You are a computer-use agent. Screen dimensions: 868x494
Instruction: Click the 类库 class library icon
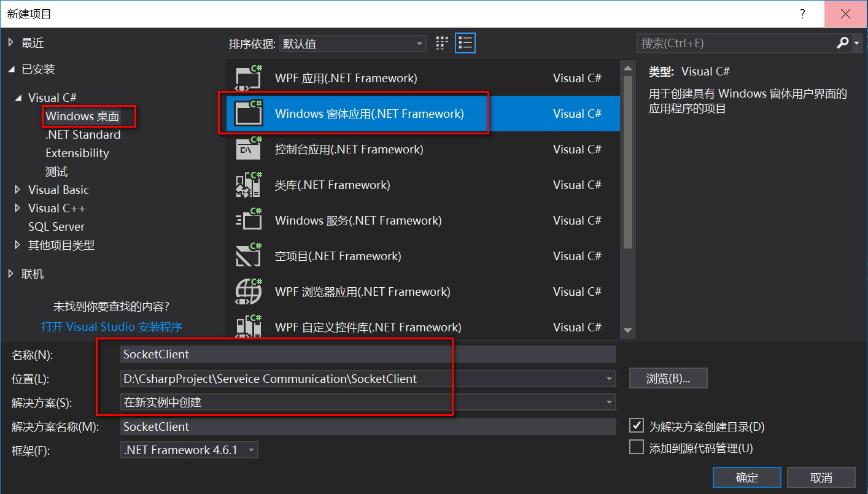pyautogui.click(x=249, y=185)
